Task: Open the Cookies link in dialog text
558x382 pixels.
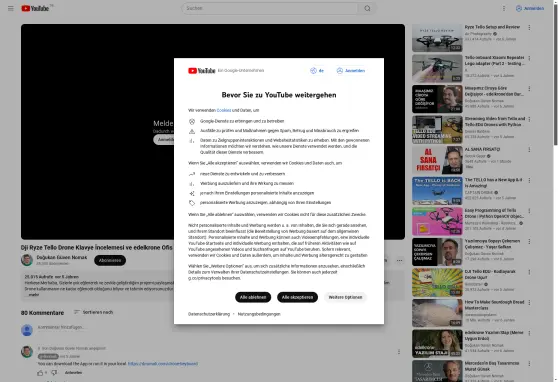Action: click(x=224, y=110)
